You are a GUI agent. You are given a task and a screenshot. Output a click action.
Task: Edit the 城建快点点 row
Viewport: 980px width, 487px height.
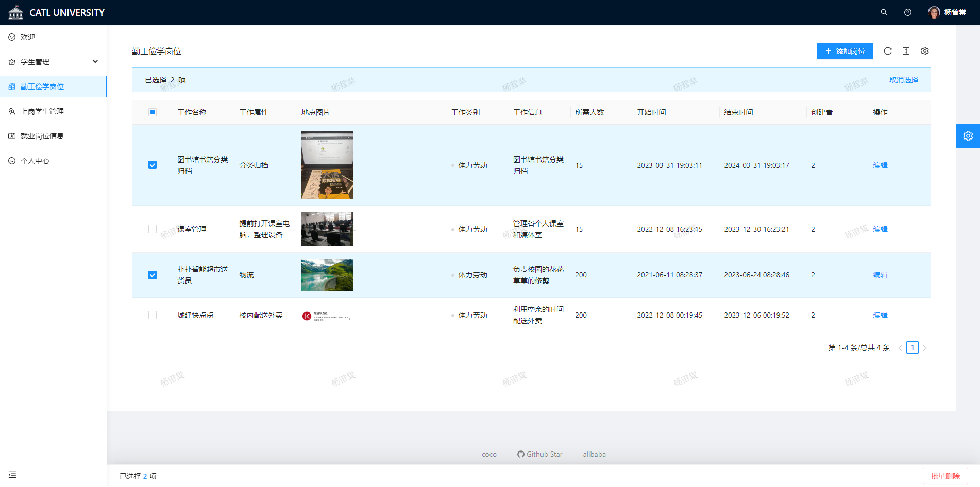[880, 315]
